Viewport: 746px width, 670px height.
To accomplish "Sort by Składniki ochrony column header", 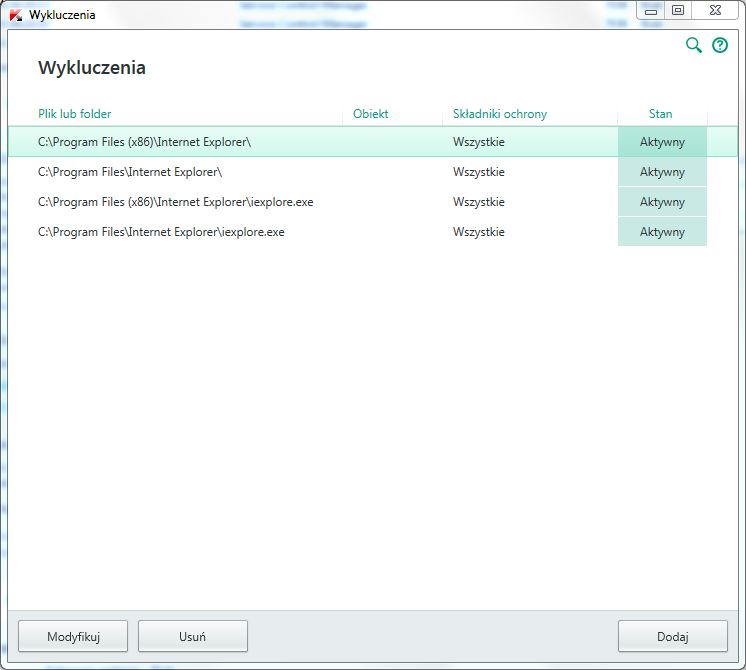I will click(x=500, y=114).
